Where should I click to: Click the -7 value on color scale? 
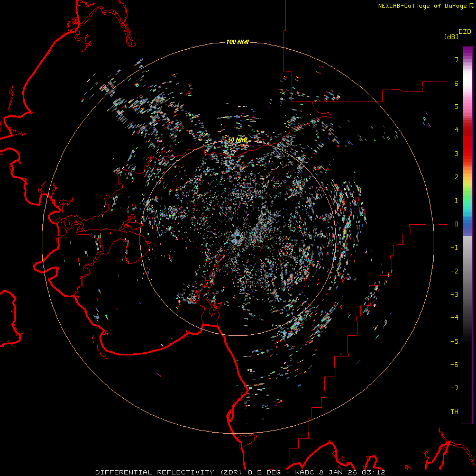[454, 388]
